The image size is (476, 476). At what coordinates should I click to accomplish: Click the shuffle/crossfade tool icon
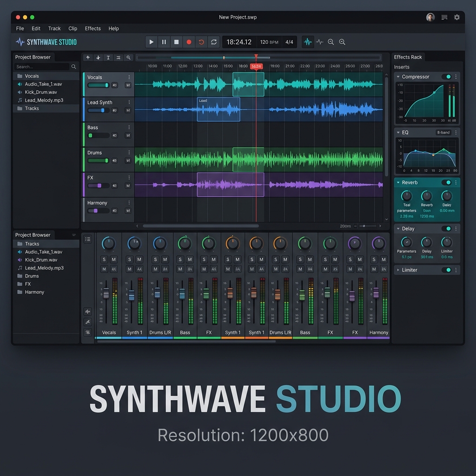119,57
